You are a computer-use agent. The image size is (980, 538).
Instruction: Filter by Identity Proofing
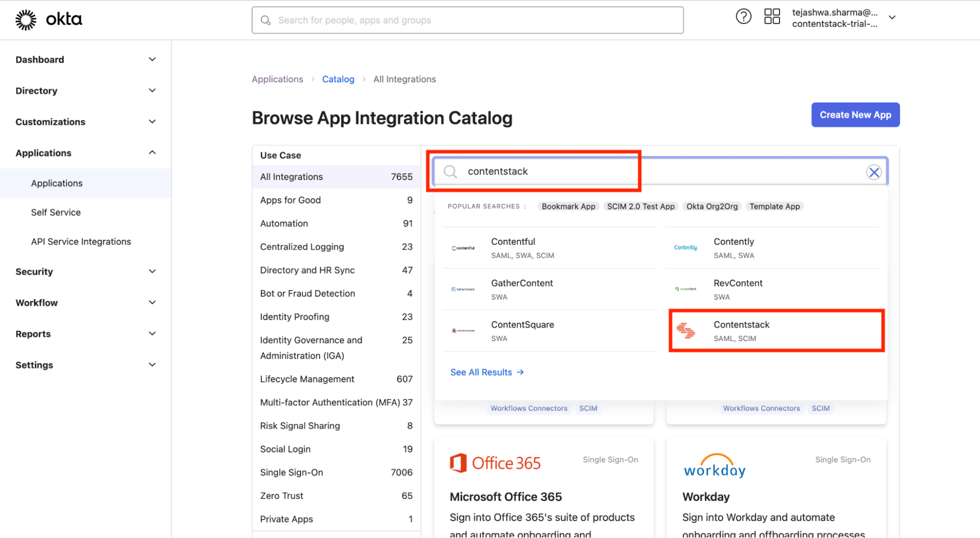click(x=336, y=317)
